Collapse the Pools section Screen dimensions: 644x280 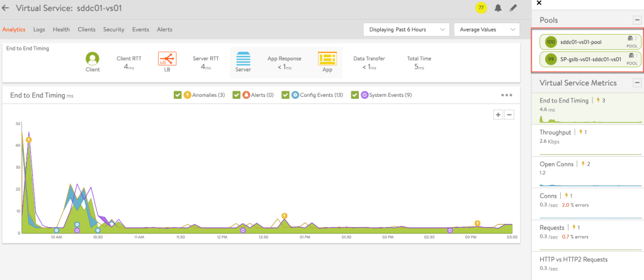pyautogui.click(x=636, y=20)
